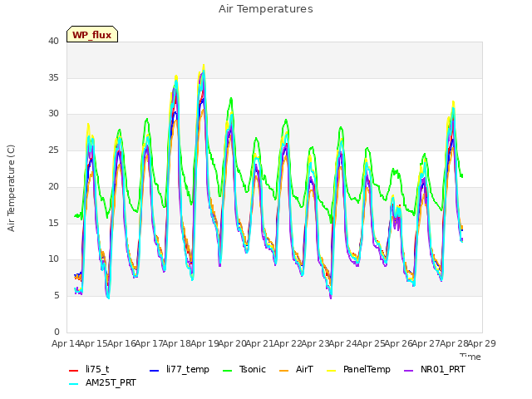Click the Apr 14 x-axis tick label
532x399 pixels.
click(66, 343)
